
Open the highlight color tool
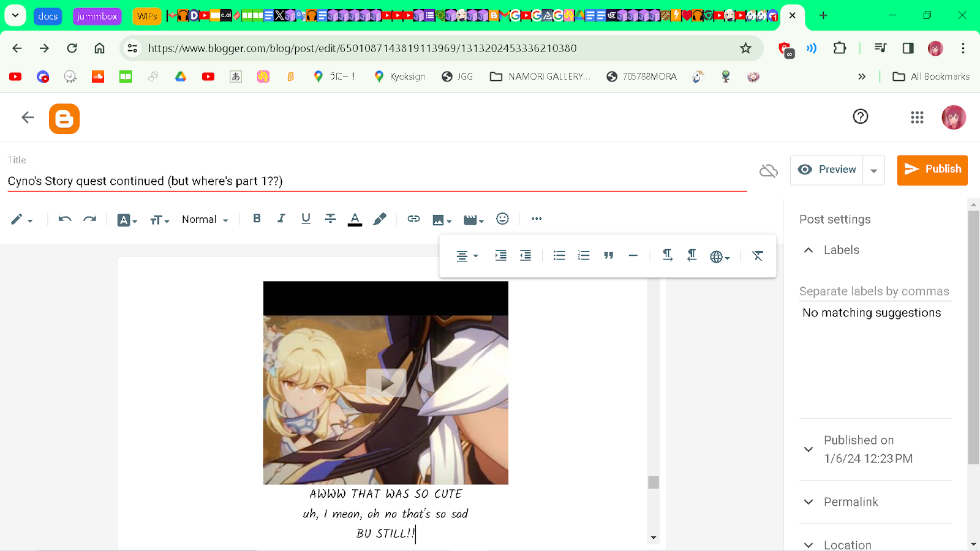pos(380,219)
